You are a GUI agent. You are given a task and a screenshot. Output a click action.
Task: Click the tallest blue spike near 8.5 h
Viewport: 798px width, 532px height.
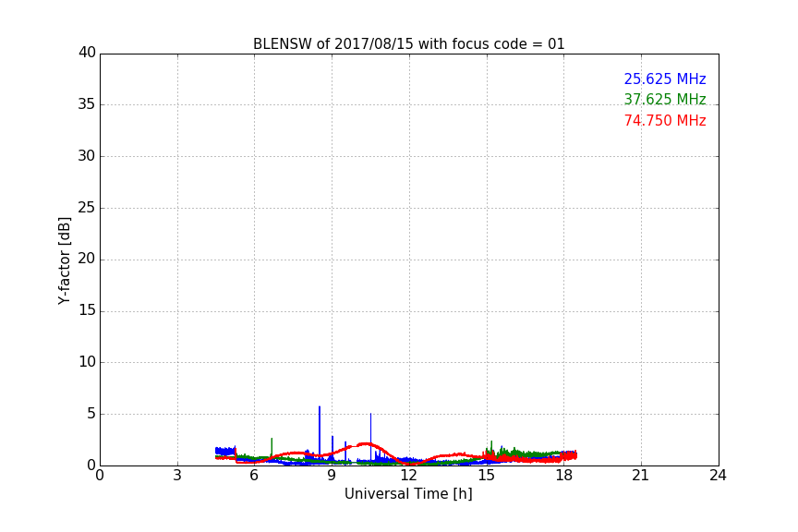click(x=320, y=430)
